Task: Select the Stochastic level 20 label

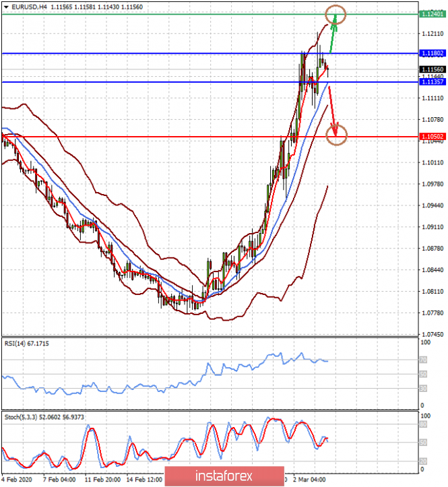Action: [x=423, y=461]
